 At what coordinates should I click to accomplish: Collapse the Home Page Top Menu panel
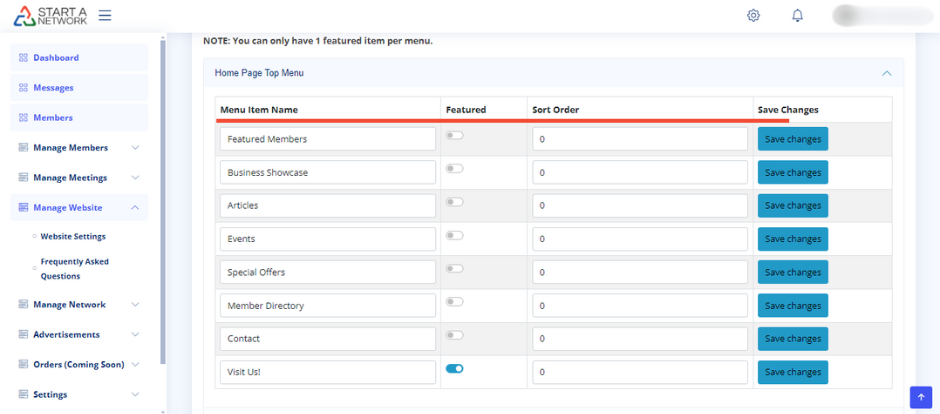[885, 73]
